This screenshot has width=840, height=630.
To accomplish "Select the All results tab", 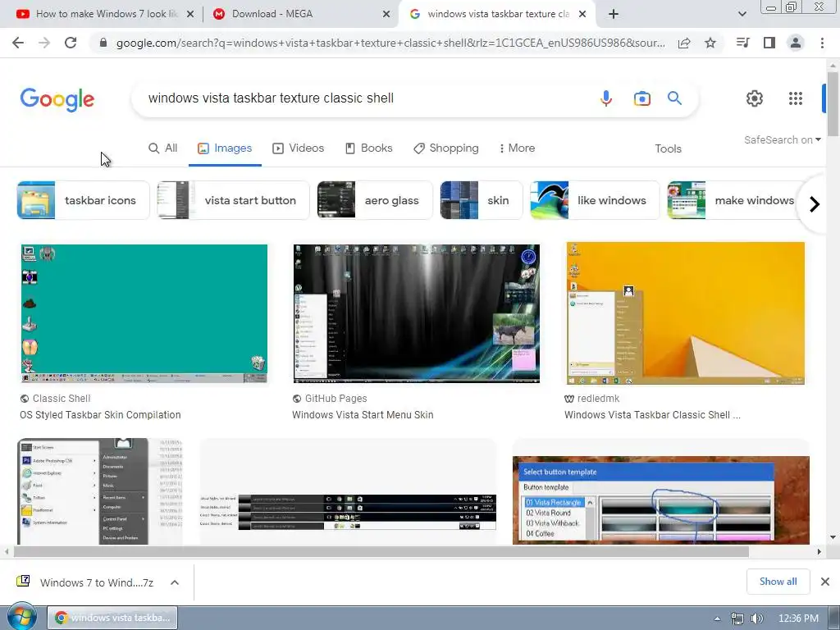I will [163, 148].
